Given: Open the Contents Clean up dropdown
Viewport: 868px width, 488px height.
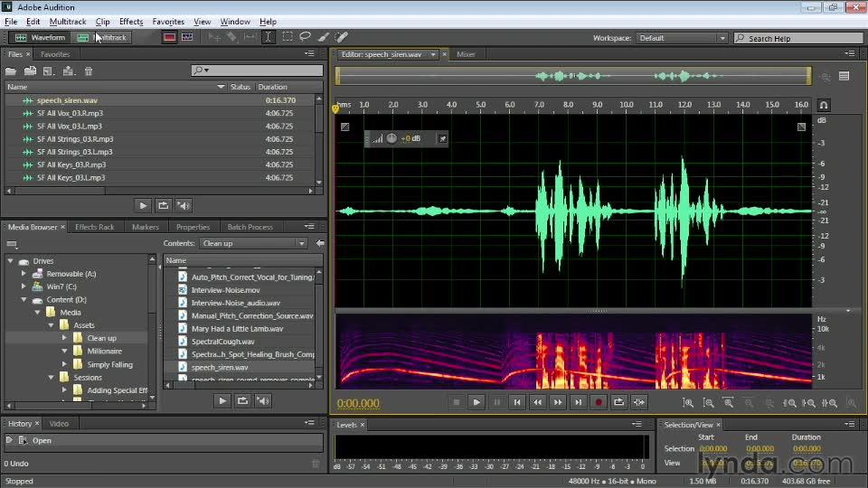Looking at the screenshot, I should (253, 243).
